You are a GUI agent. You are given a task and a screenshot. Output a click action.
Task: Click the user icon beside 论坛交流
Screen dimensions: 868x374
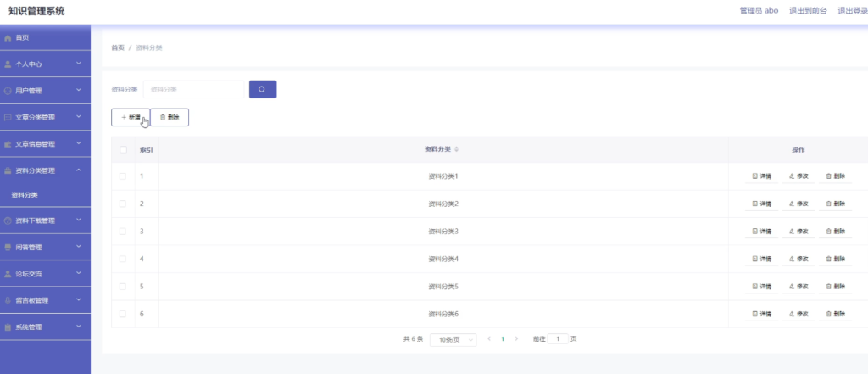pyautogui.click(x=8, y=274)
